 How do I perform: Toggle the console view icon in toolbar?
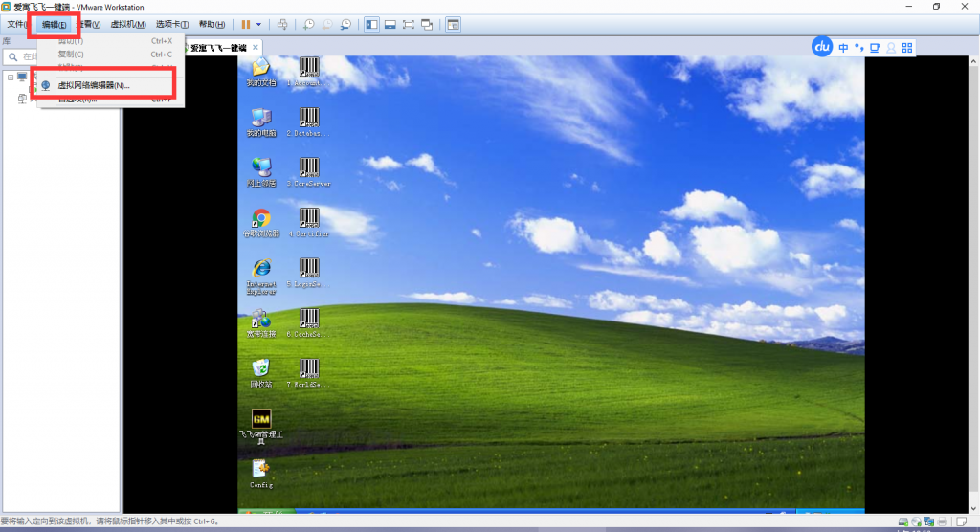(453, 24)
